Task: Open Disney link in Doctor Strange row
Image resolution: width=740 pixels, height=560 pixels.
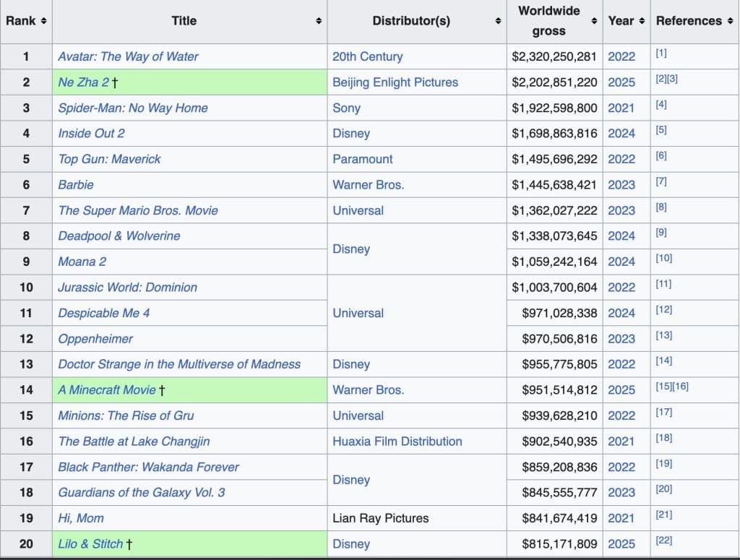Action: click(x=351, y=364)
